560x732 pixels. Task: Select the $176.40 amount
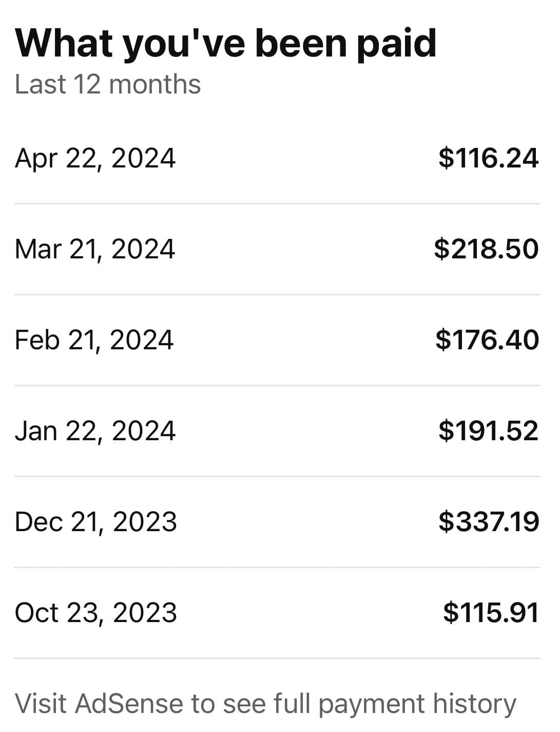point(487,340)
